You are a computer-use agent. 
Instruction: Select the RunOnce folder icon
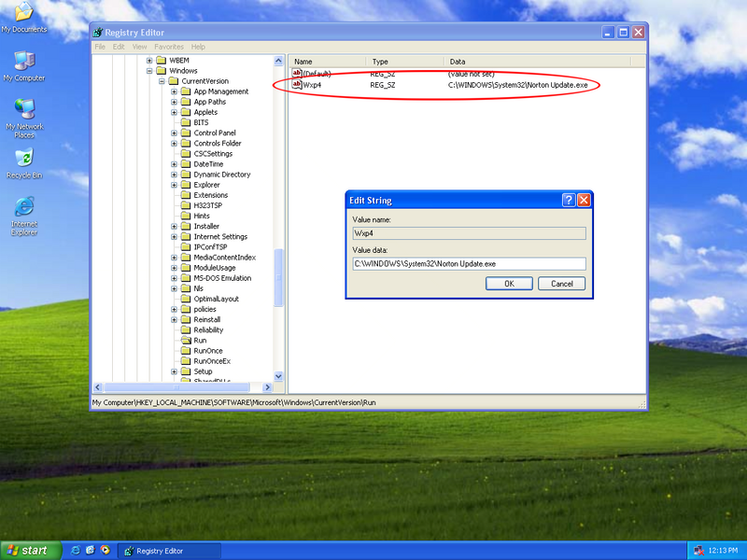(x=186, y=351)
